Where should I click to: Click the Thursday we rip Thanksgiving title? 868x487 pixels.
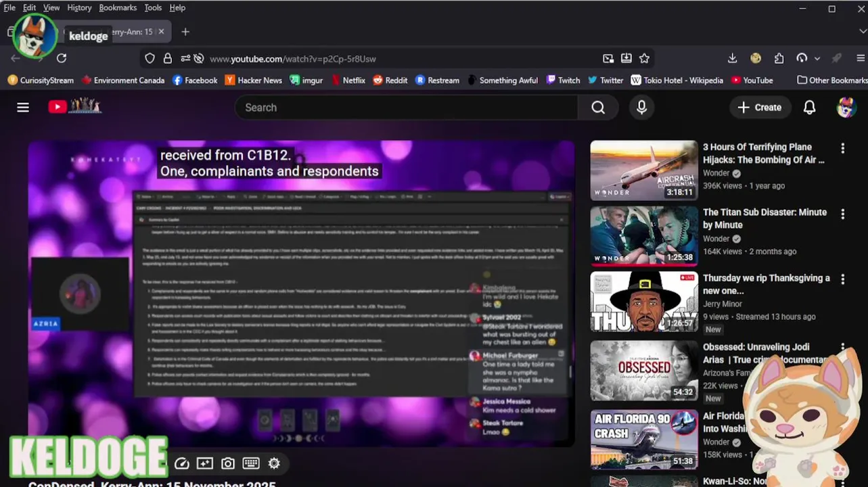coord(767,284)
